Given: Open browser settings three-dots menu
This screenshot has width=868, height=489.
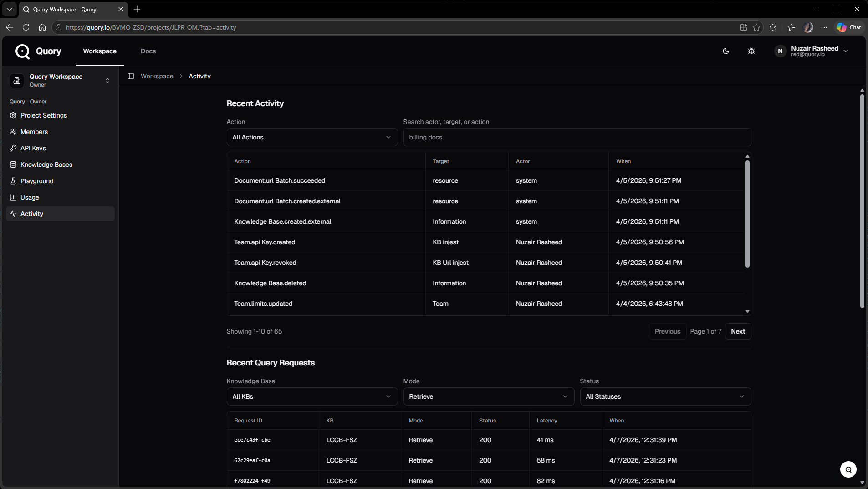Looking at the screenshot, I should tap(824, 27).
